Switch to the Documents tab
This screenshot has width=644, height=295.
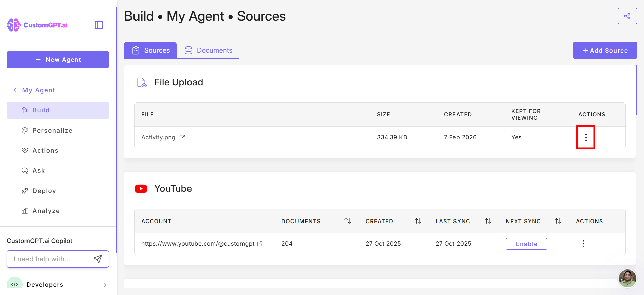coord(208,50)
